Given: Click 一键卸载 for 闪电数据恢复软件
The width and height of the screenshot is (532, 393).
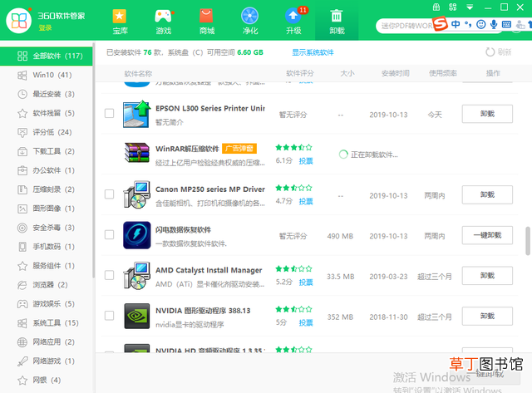Looking at the screenshot, I should coord(487,235).
